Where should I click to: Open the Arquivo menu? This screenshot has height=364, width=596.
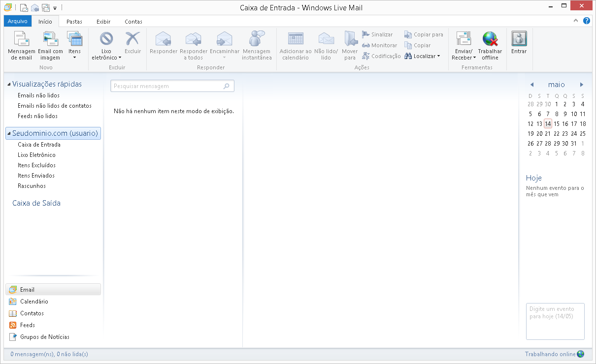(x=18, y=21)
